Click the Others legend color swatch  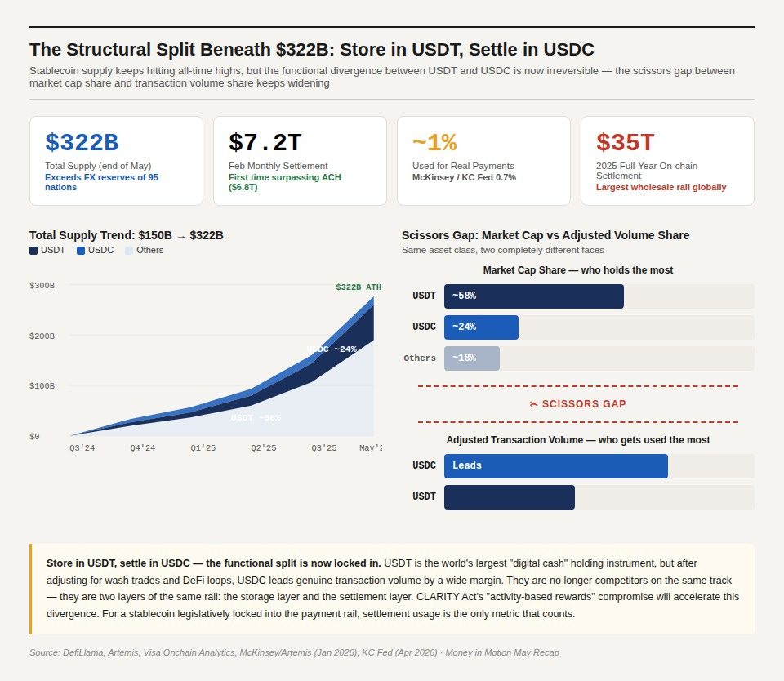[129, 251]
